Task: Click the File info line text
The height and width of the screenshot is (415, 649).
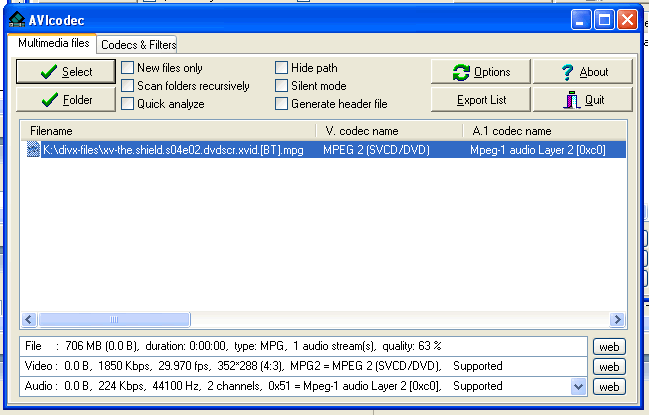Action: click(233, 346)
